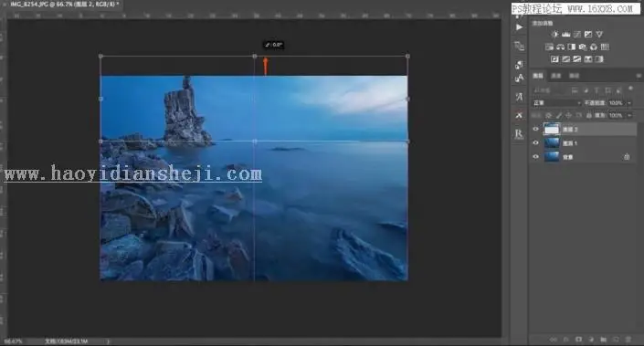
Task: Add a Color Balance adjustment
Action: (x=560, y=47)
